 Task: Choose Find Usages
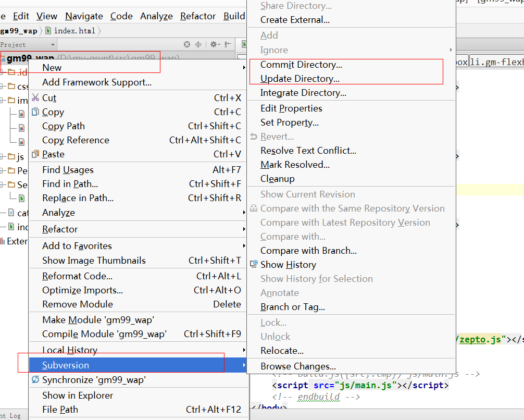click(x=138, y=170)
